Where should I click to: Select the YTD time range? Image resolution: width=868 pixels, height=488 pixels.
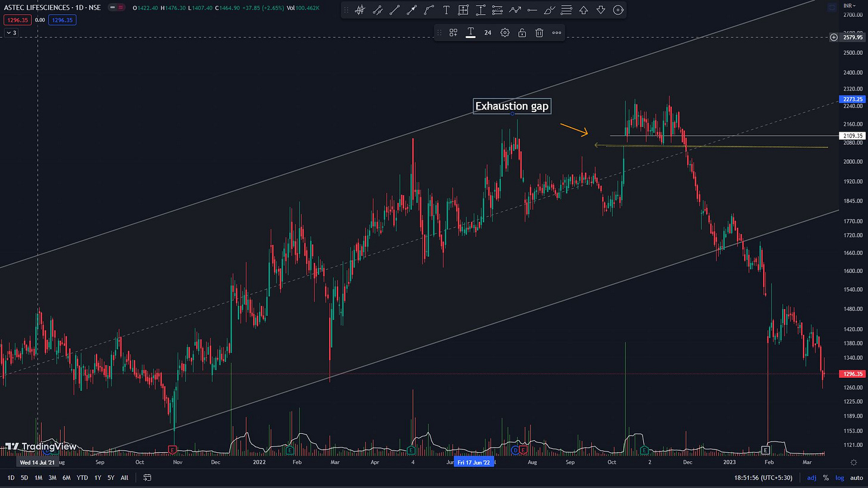(x=82, y=477)
